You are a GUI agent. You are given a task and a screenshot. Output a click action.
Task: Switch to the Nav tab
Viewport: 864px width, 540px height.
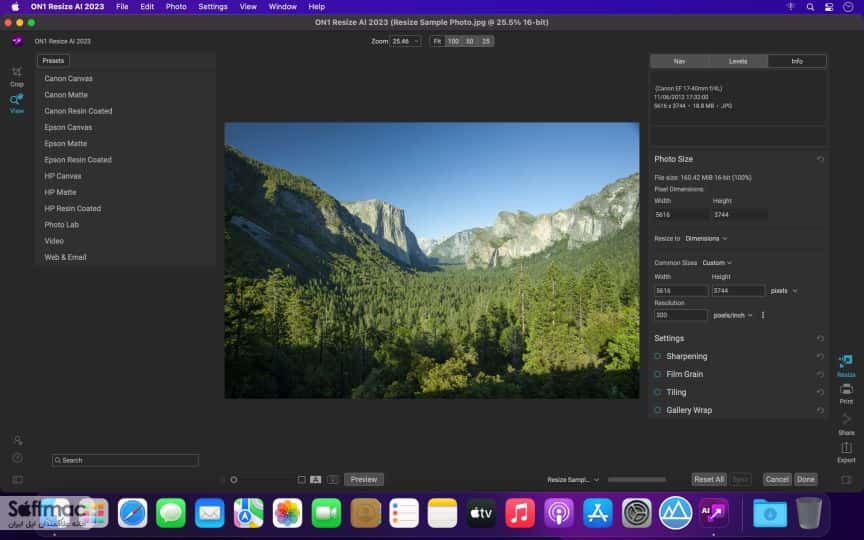tap(679, 61)
